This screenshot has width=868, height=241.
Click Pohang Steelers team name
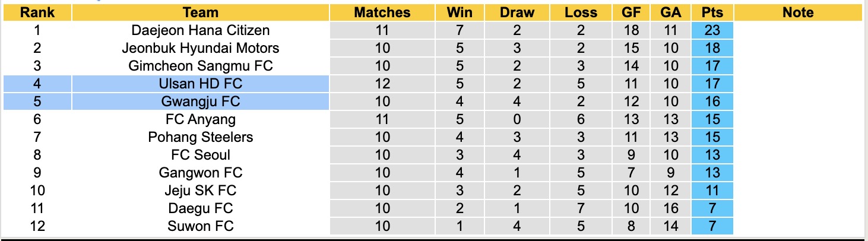click(201, 137)
